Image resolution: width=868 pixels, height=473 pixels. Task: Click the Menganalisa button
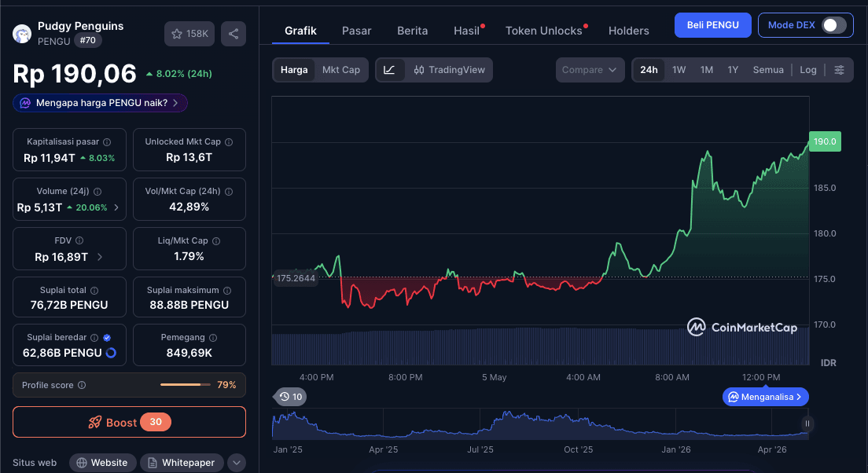[766, 397]
